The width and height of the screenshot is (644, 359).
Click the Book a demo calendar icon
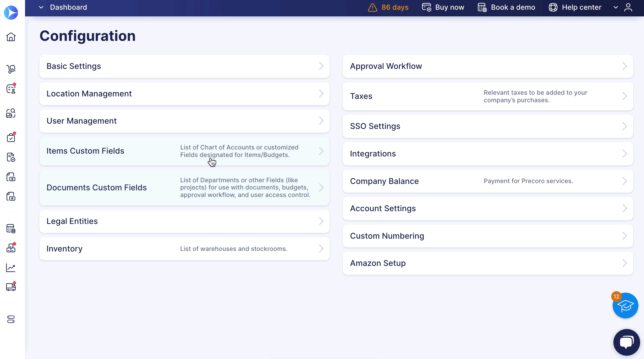click(482, 7)
